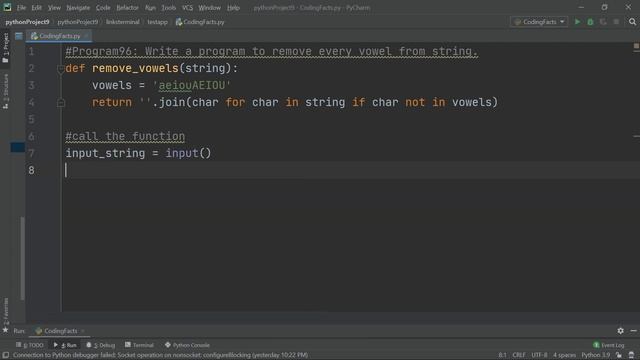This screenshot has width=640, height=360.
Task: Toggle tool window bars icon in status bar corner
Action: [x=5, y=356]
